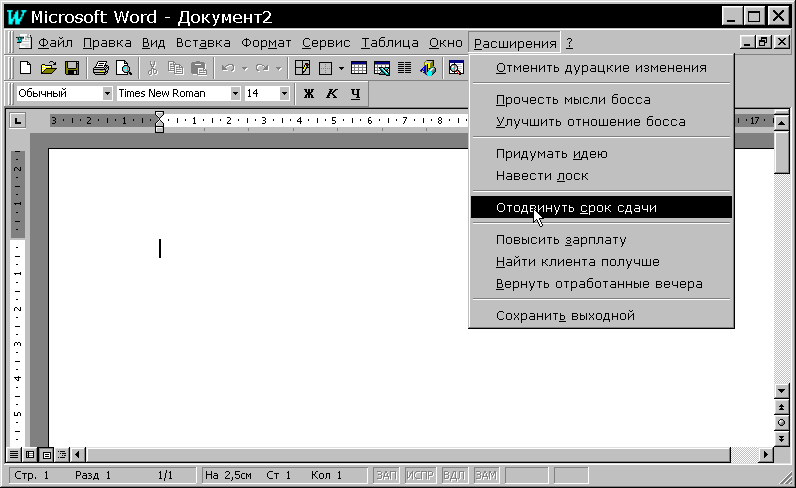Click the Drawing toolbar icon
Screen dimensions: 796x488
click(x=428, y=68)
